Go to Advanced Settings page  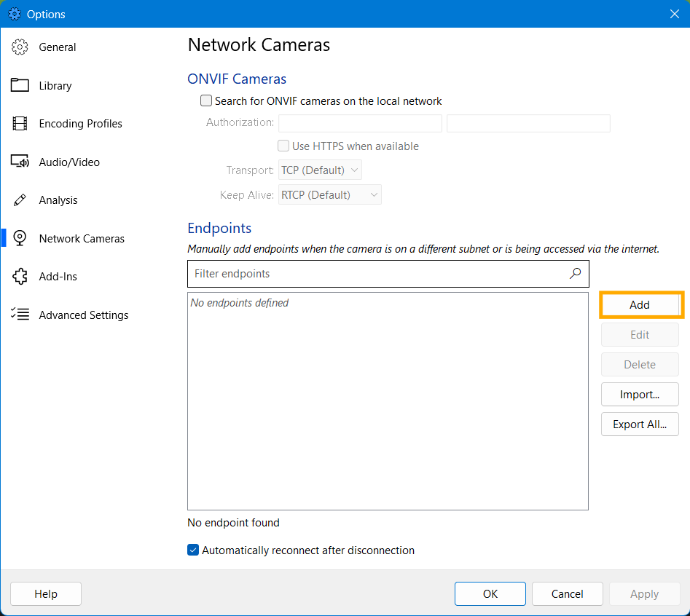(x=83, y=315)
